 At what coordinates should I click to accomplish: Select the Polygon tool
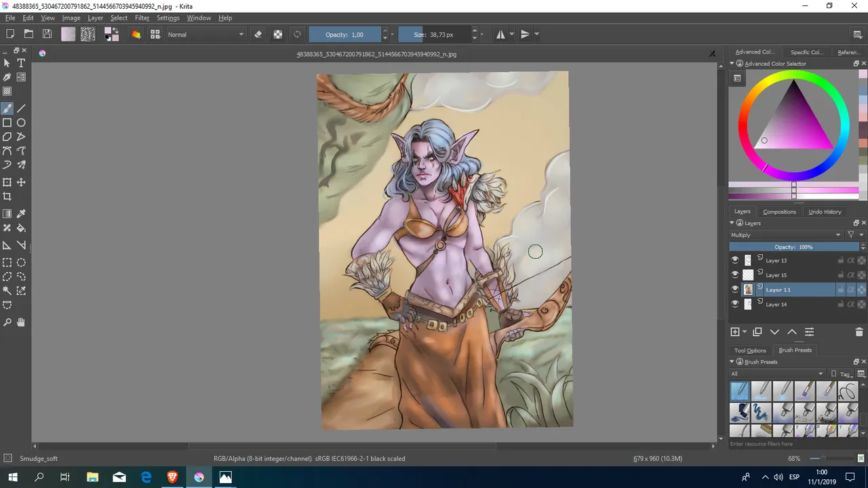click(7, 137)
